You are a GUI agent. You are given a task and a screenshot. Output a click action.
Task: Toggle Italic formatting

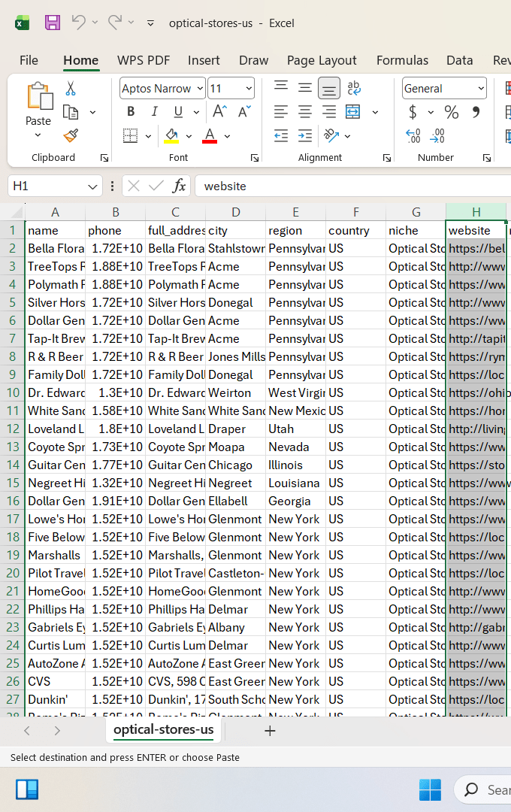(154, 112)
